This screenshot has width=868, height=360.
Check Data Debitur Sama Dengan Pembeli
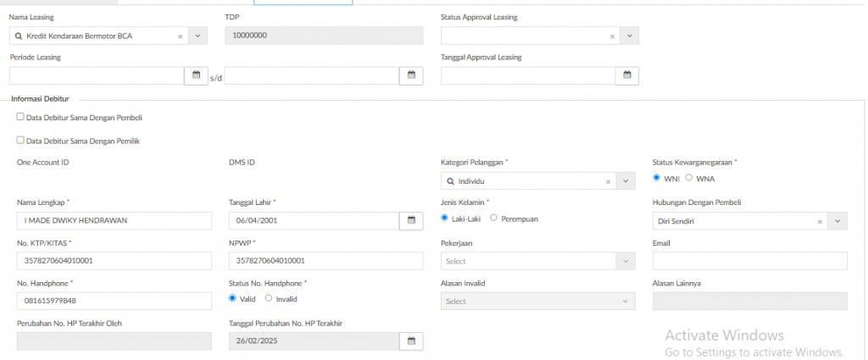(x=20, y=117)
